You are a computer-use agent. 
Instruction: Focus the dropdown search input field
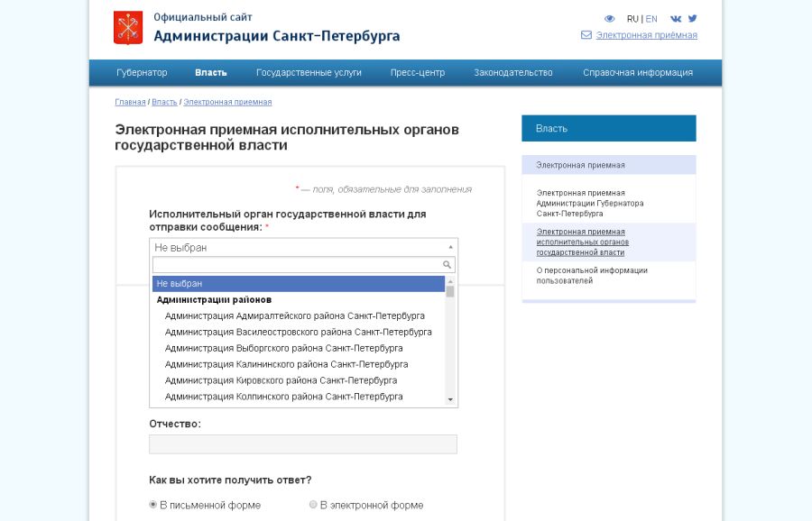click(x=303, y=264)
